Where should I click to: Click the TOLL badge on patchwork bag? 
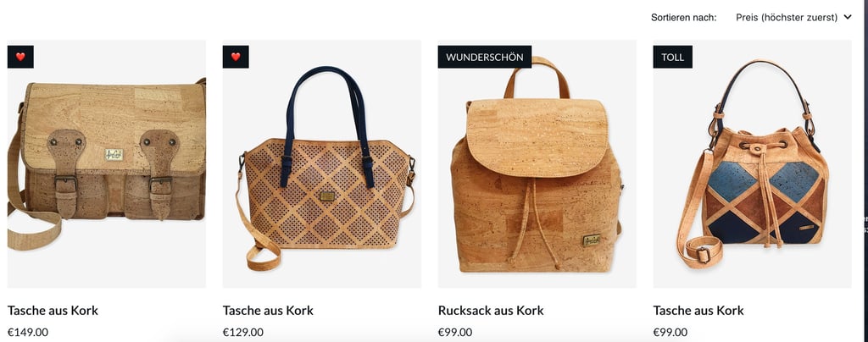coord(672,57)
